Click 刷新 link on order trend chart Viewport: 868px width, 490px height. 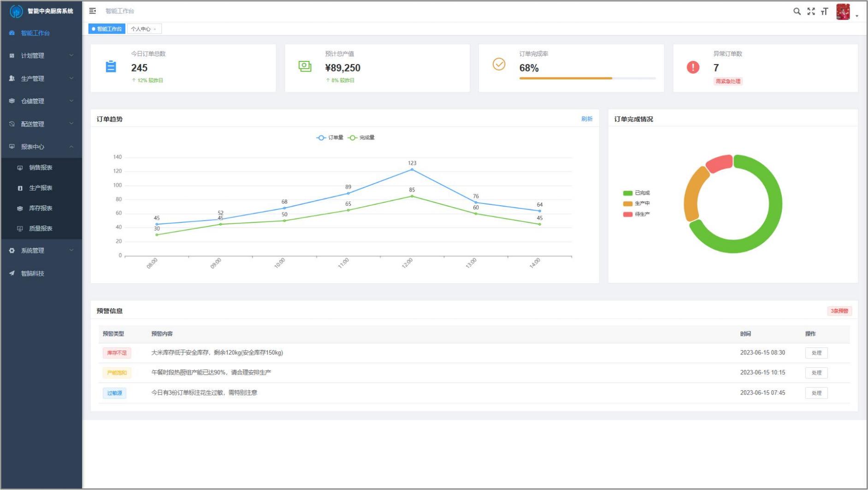pyautogui.click(x=586, y=119)
